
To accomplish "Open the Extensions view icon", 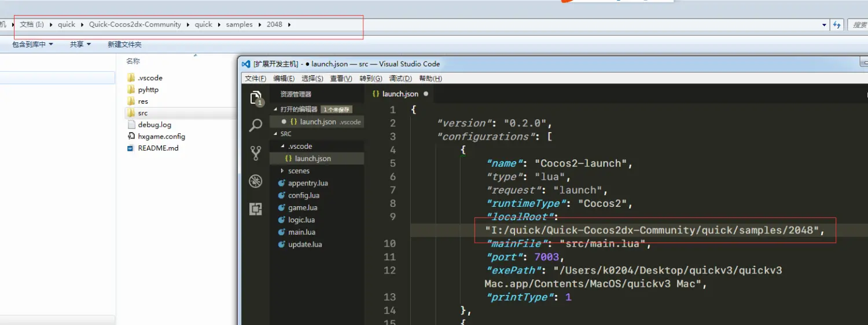I will point(256,209).
